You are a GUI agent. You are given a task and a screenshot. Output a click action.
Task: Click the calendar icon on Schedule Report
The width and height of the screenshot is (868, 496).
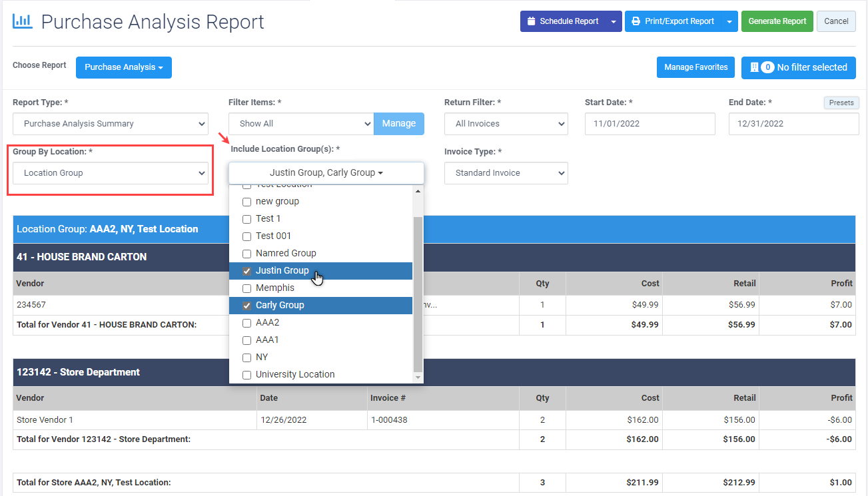(531, 21)
